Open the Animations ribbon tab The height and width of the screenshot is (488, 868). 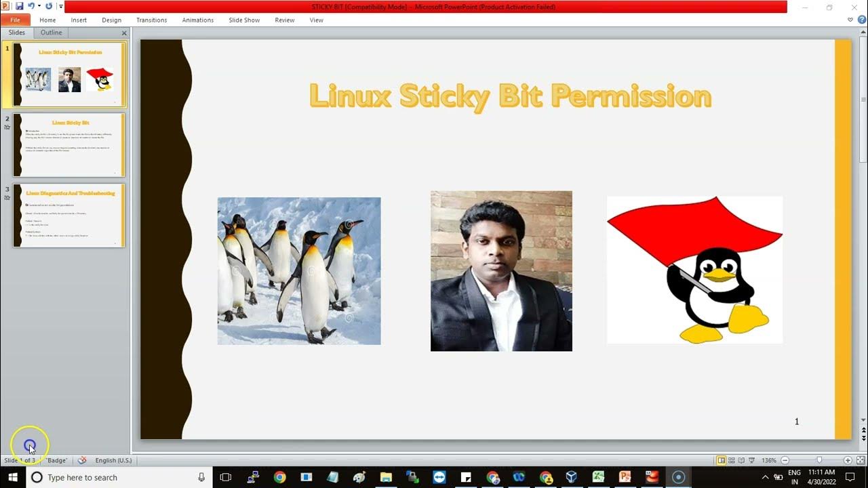198,20
